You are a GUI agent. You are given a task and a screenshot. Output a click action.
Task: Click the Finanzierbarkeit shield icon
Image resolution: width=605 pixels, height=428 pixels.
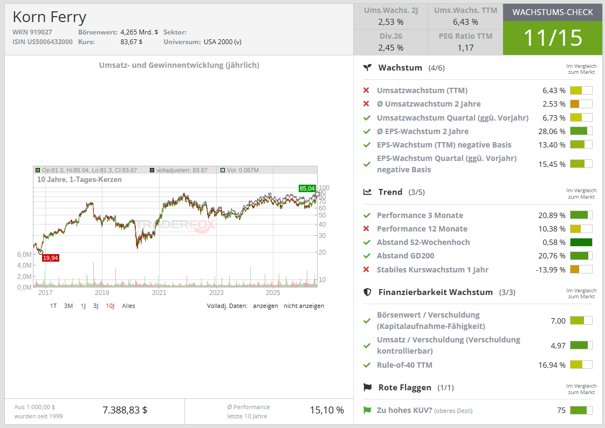coord(367,292)
